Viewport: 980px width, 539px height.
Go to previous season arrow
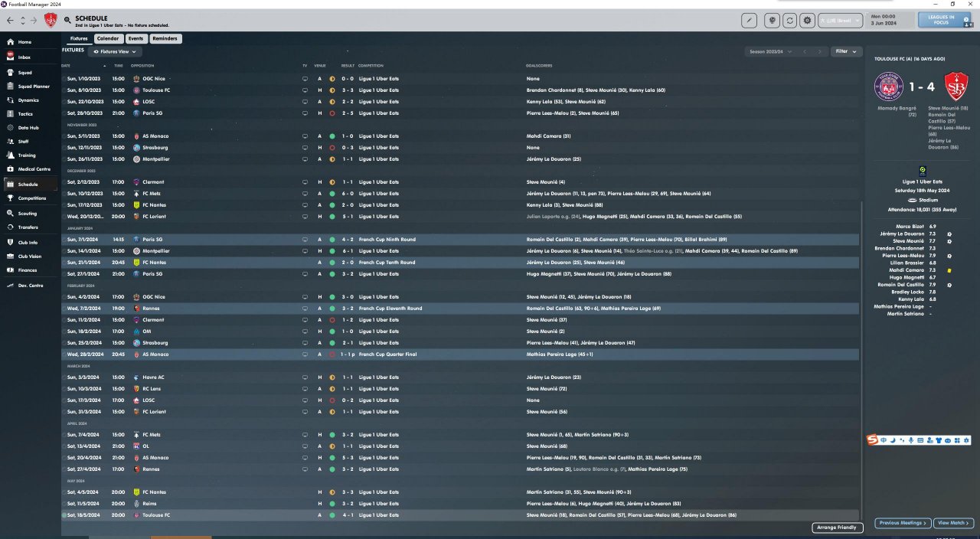coord(805,51)
